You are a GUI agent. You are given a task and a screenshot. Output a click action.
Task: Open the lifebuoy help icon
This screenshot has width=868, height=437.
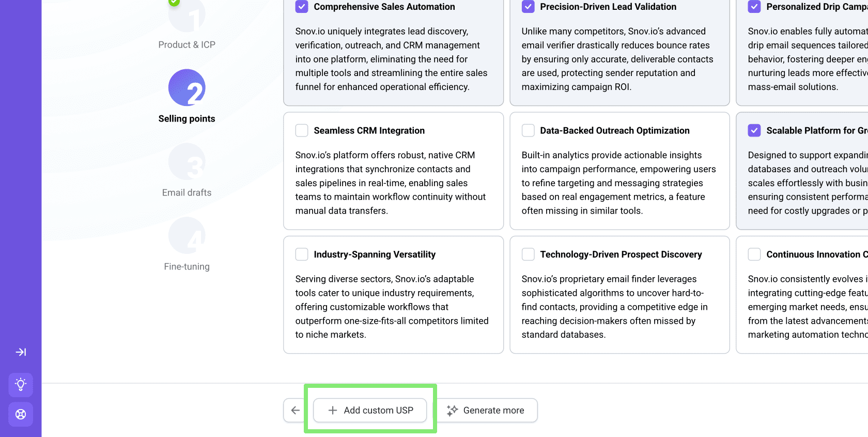pos(21,414)
